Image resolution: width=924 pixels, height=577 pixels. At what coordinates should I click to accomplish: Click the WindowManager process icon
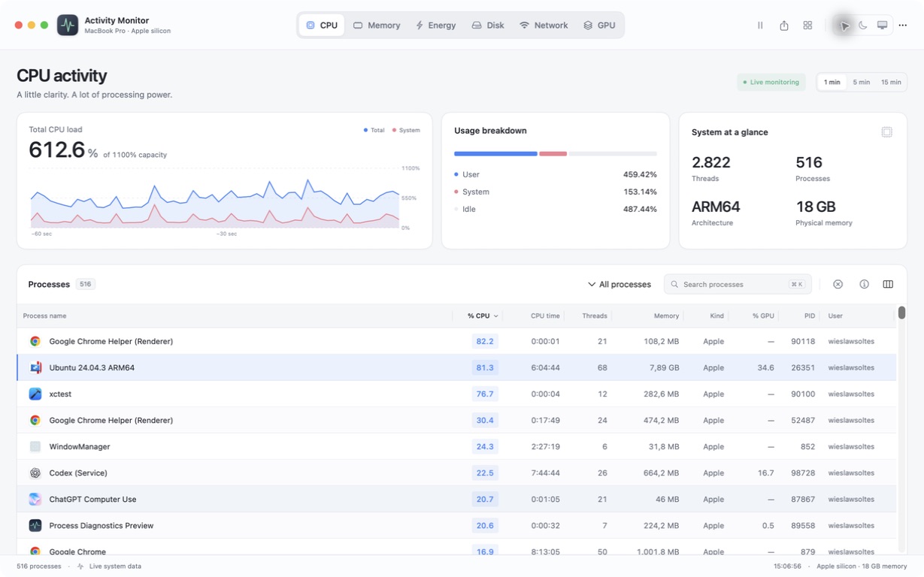pos(35,446)
